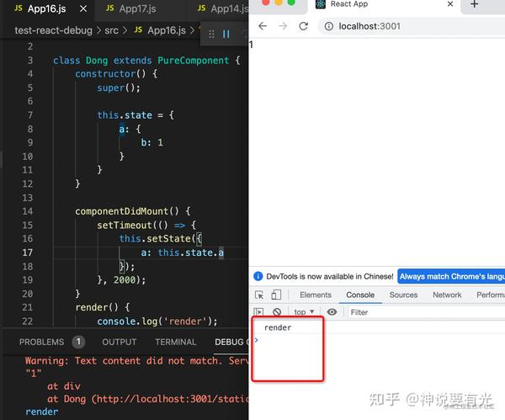Click setTimeout on line 15
This screenshot has height=420, width=505.
click(125, 225)
